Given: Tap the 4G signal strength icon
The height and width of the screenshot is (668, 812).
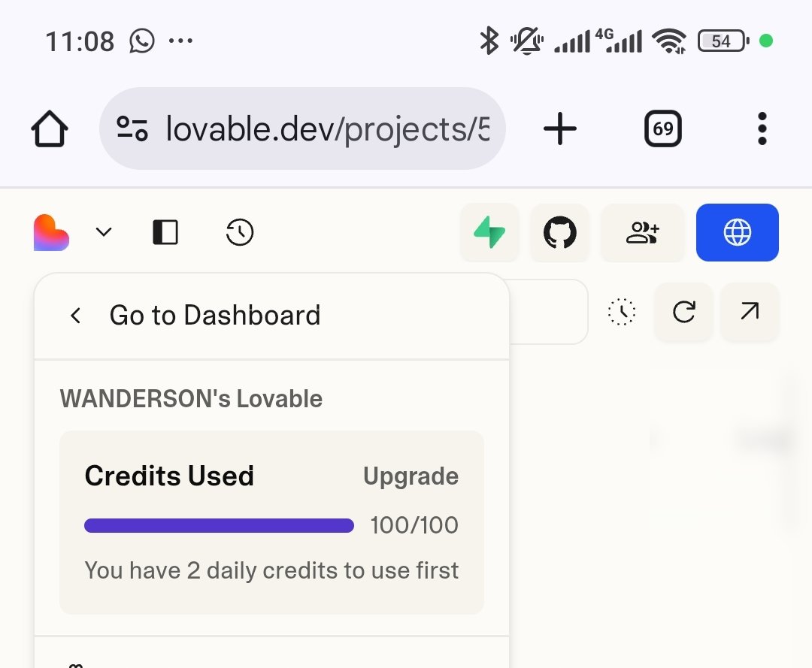Looking at the screenshot, I should [x=618, y=41].
